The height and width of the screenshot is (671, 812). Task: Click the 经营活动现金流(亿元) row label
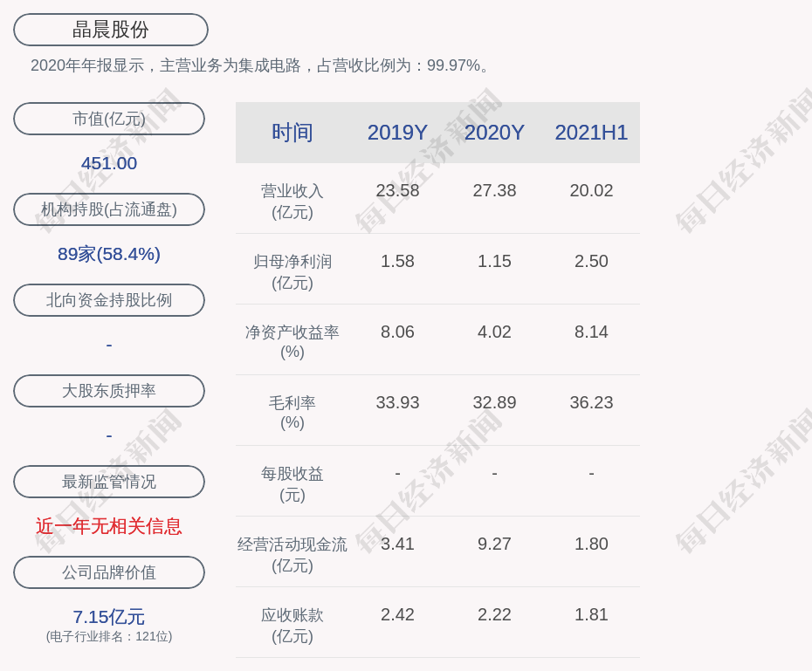click(292, 555)
